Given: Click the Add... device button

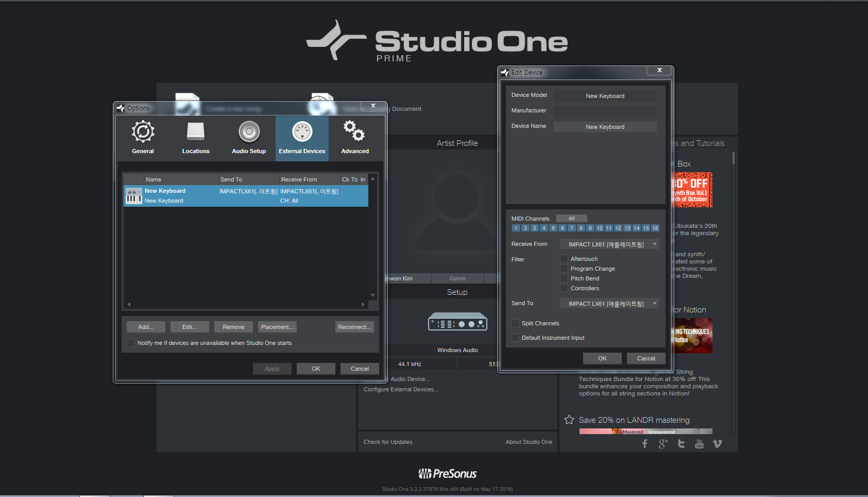Looking at the screenshot, I should tap(146, 327).
